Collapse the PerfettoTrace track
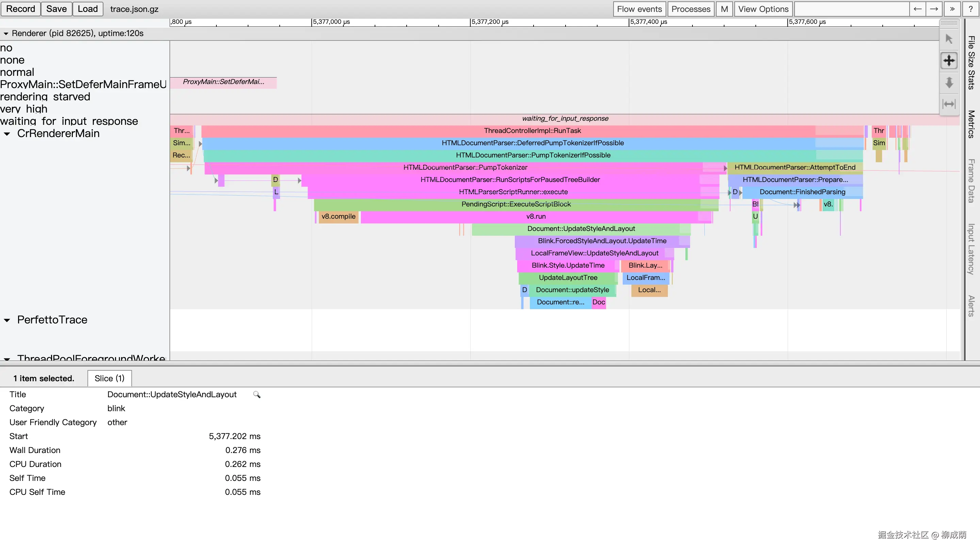980x553 pixels. (7, 320)
